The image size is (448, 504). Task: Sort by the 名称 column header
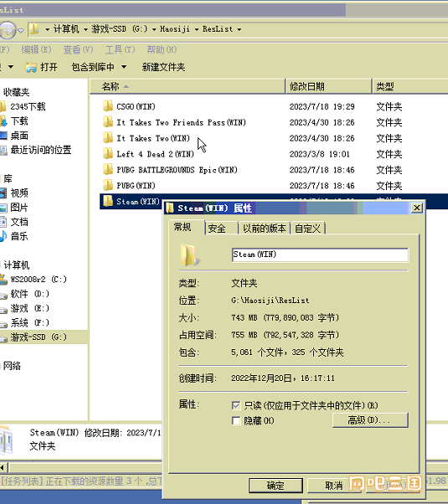188,86
